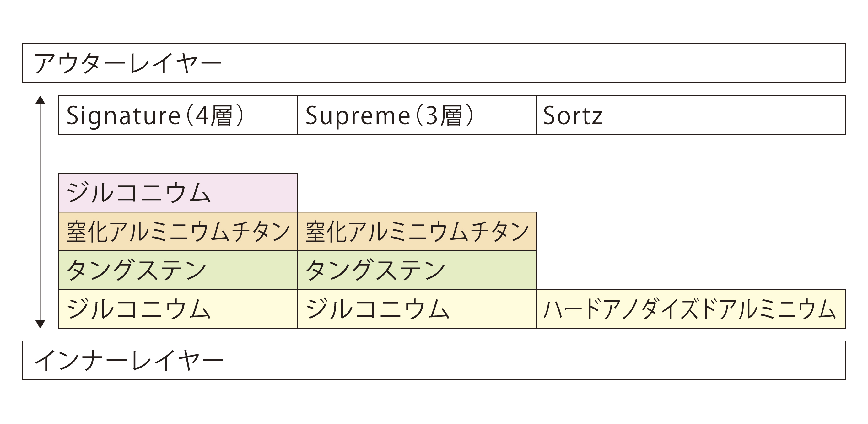This screenshot has width=868, height=424.
Task: Click Supreme's 窒化アルミニウムチタン orange cell
Action: click(x=417, y=231)
